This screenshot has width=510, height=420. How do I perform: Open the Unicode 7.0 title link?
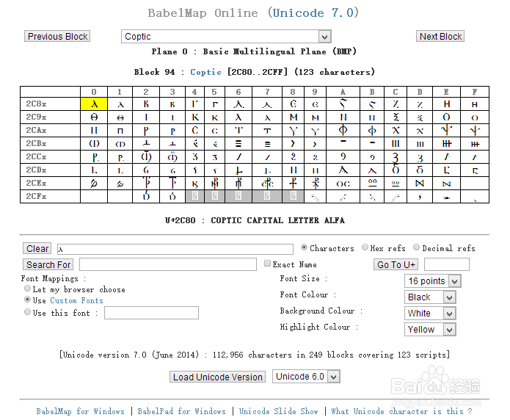(x=313, y=12)
